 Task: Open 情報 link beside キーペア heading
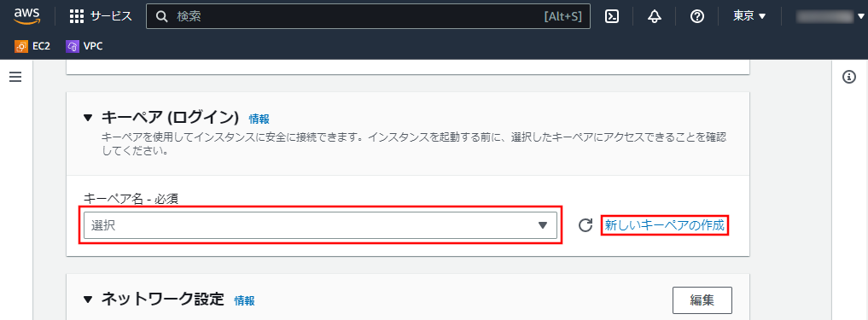click(x=259, y=119)
